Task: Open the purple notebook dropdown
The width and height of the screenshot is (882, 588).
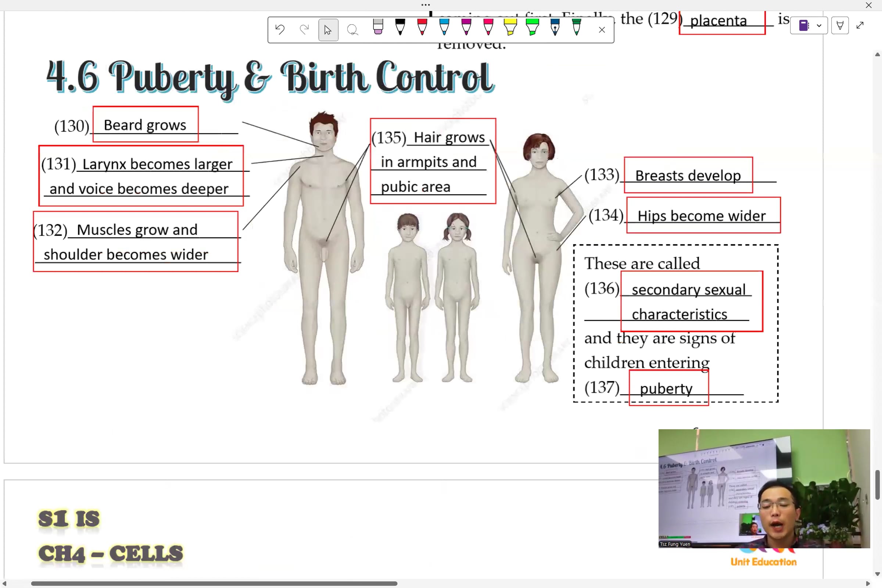Action: [804, 25]
